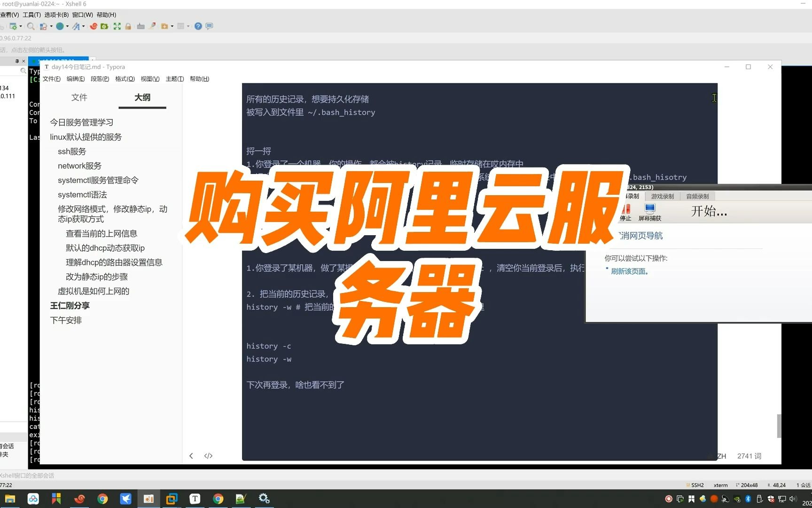Open Typora 格式(O) menu
Viewport: 812px width, 508px height.
click(125, 79)
